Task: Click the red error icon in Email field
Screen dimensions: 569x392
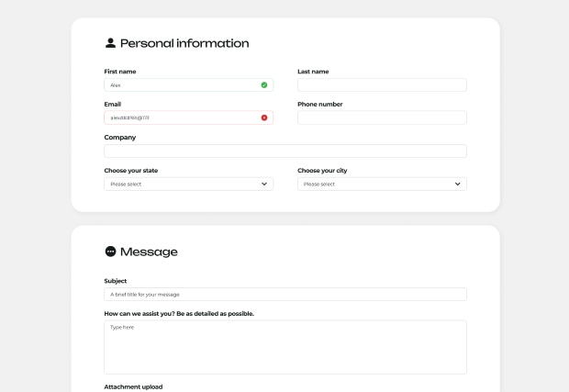Action: pos(264,118)
